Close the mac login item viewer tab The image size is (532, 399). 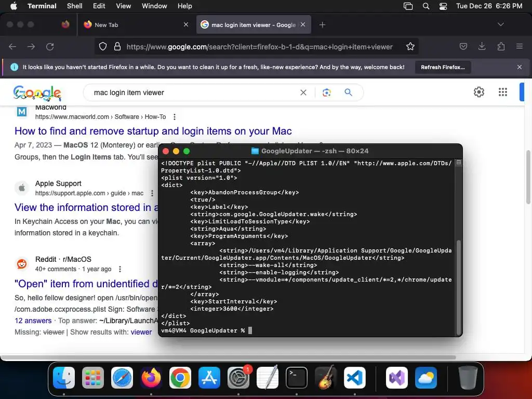[303, 24]
